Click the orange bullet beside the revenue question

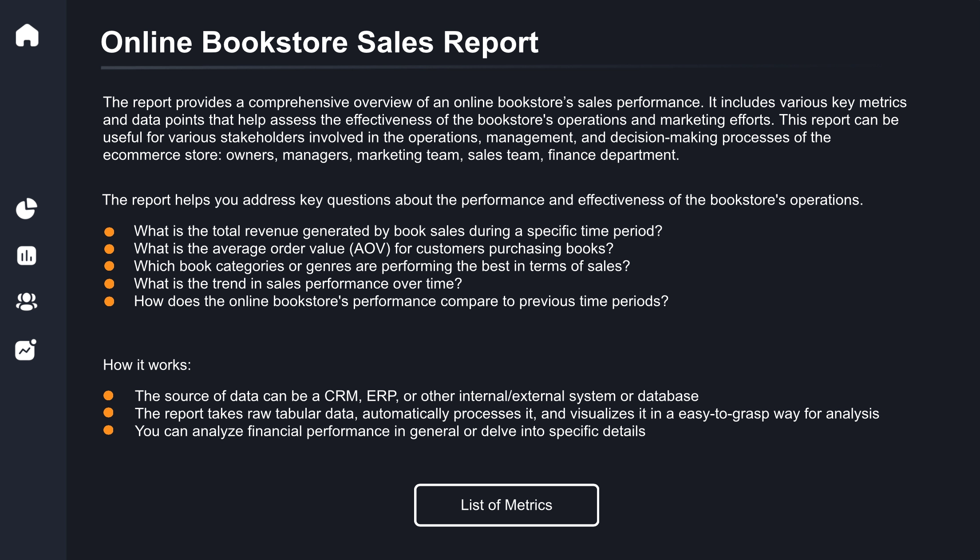[x=110, y=231]
